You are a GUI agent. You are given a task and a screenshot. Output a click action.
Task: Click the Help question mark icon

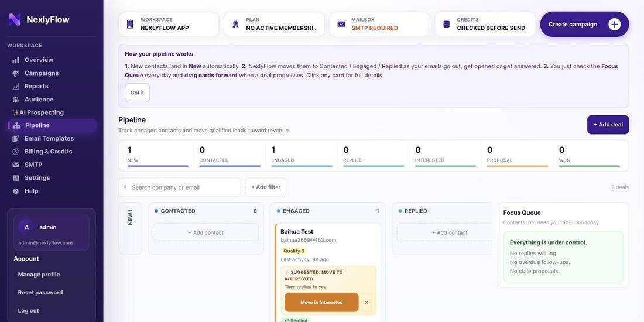16,191
